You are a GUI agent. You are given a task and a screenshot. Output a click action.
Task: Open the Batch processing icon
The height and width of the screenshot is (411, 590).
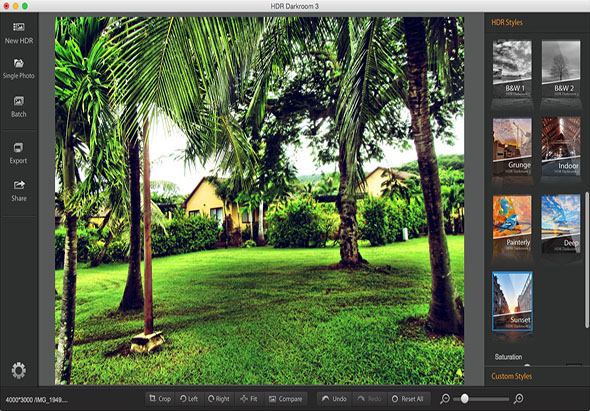point(18,107)
